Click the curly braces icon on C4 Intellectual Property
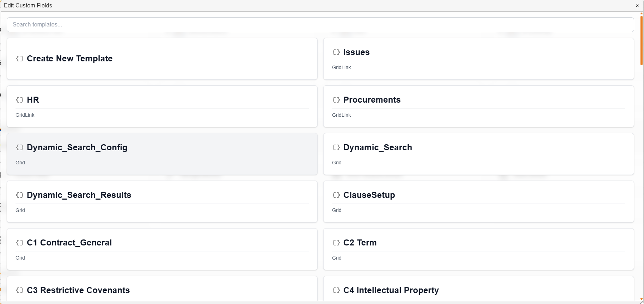Viewport: 644px width, 304px height. (x=336, y=290)
